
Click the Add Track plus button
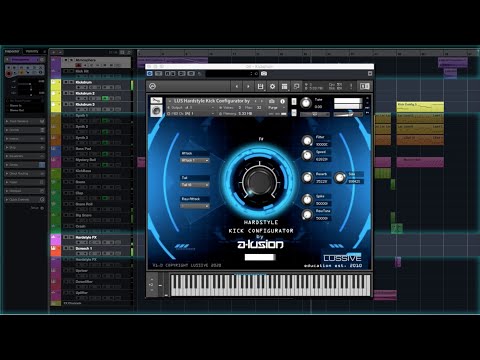54,52
